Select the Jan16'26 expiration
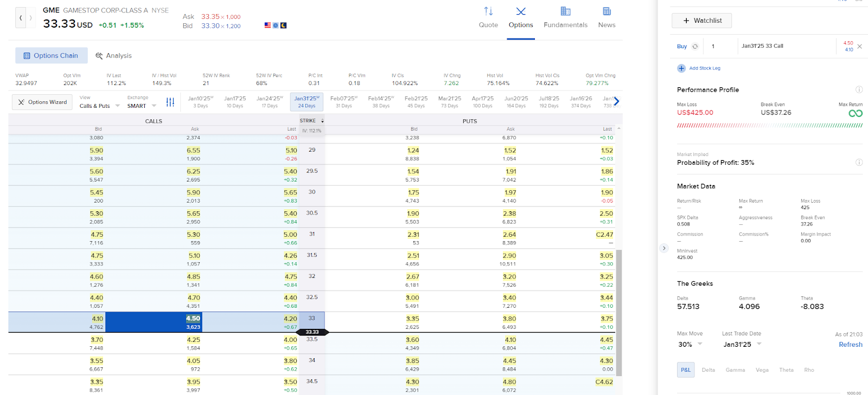The height and width of the screenshot is (395, 868). (x=581, y=102)
